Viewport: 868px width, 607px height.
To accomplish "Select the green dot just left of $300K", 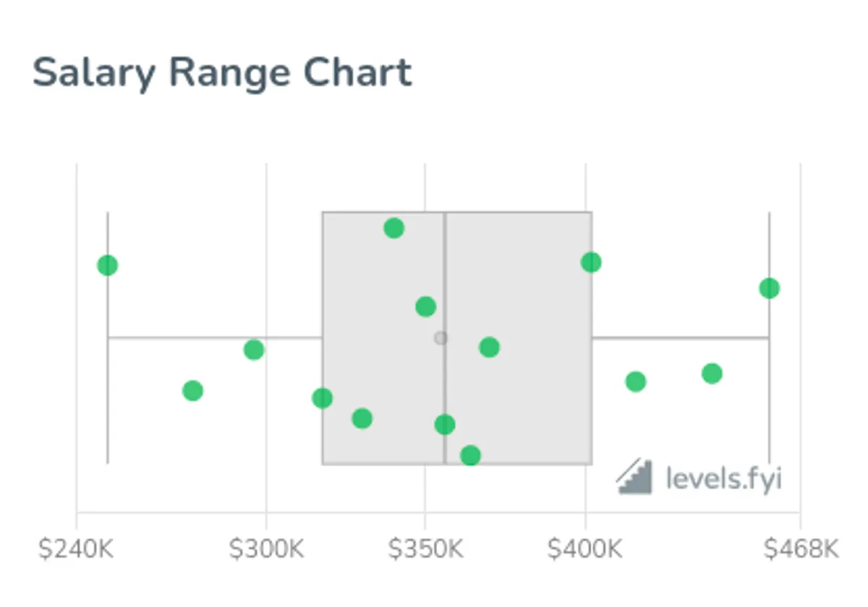I will click(254, 350).
